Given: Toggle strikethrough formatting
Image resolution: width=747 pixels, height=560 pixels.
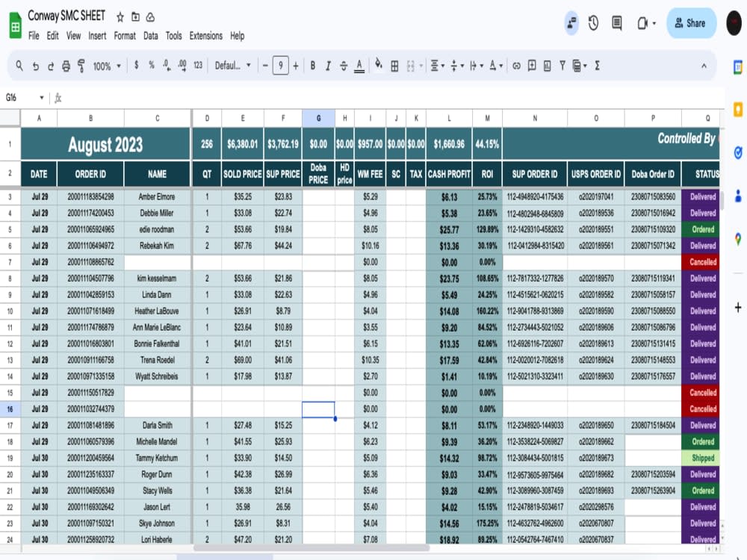Looking at the screenshot, I should tap(344, 66).
